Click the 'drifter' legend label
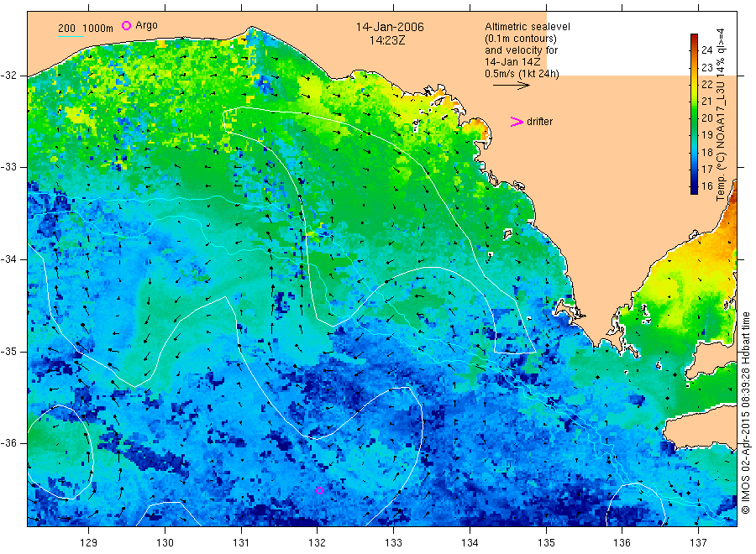This screenshot has width=756, height=554. point(539,122)
